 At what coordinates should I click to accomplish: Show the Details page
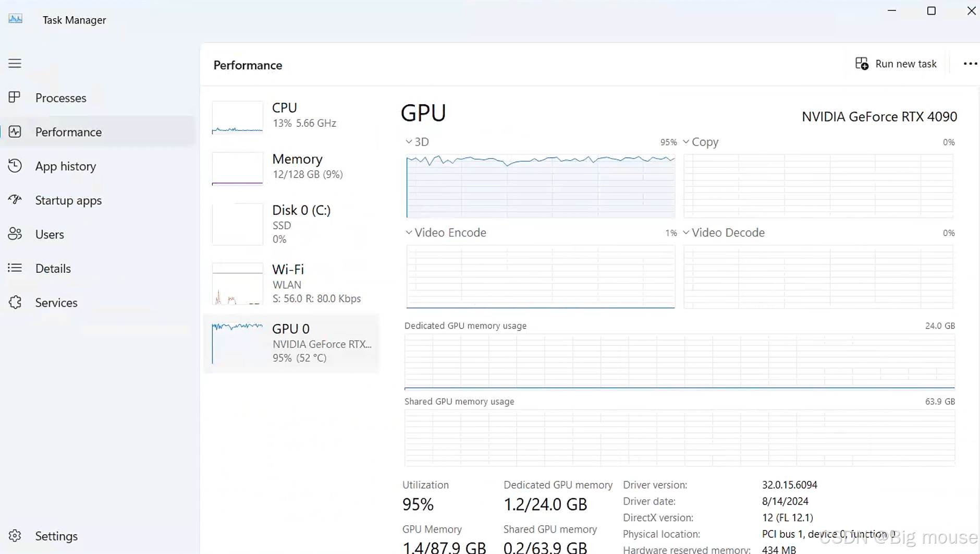[x=53, y=268]
